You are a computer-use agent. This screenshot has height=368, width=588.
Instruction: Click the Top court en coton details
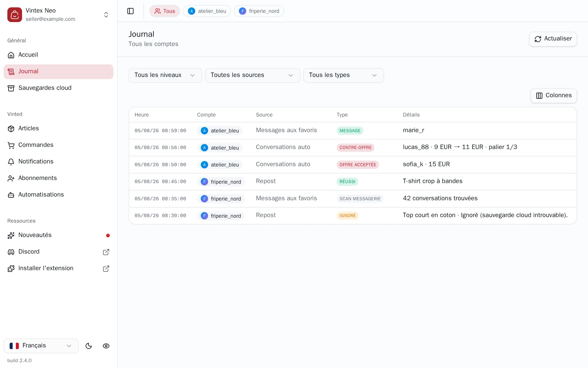click(485, 215)
